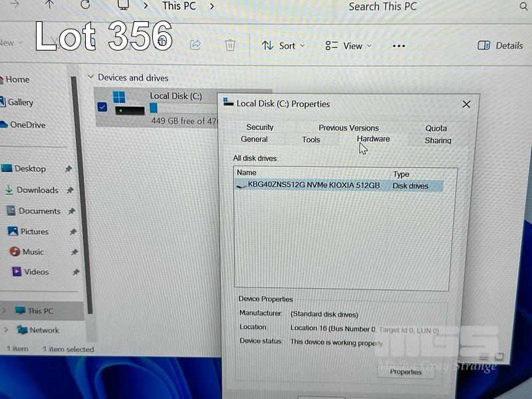Click the Properties button in dialog
Viewport: 532px width, 399px height.
click(406, 372)
